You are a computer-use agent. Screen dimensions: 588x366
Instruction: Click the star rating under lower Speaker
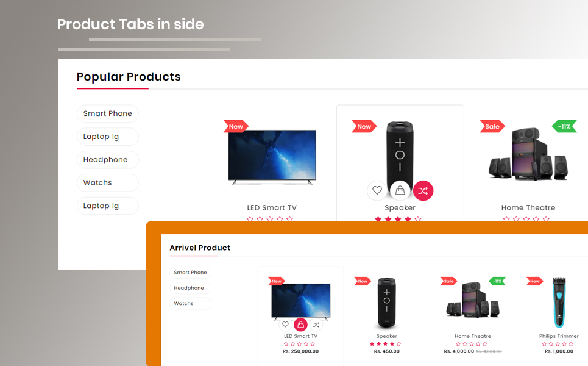pyautogui.click(x=386, y=344)
